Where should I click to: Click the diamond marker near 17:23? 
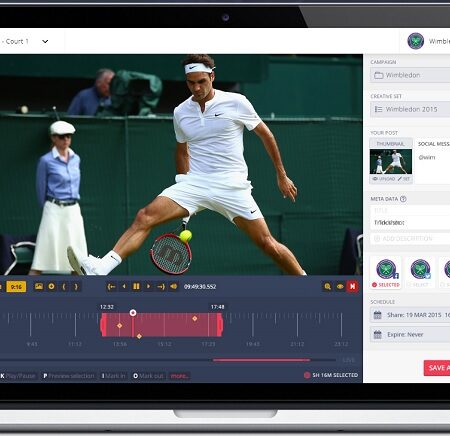point(195,319)
